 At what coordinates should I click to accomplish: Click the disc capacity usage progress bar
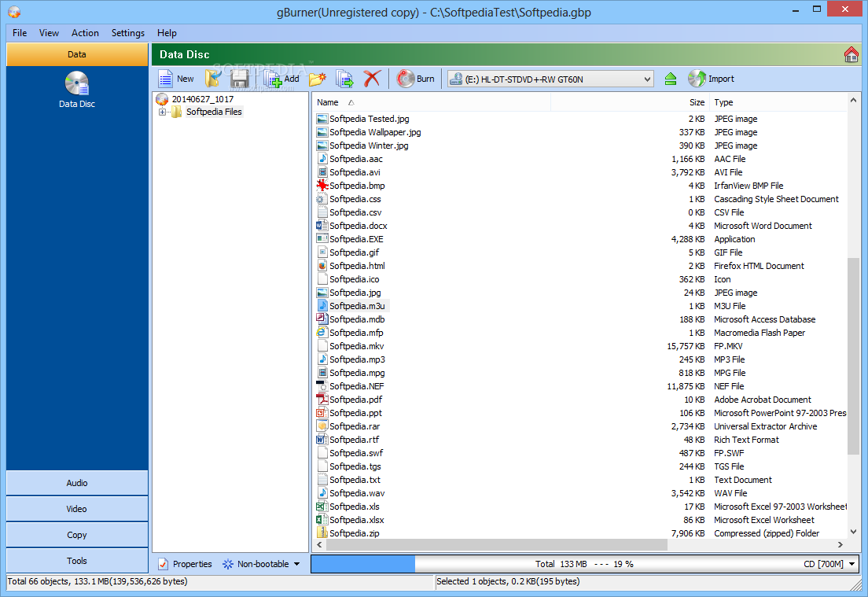pyautogui.click(x=584, y=564)
